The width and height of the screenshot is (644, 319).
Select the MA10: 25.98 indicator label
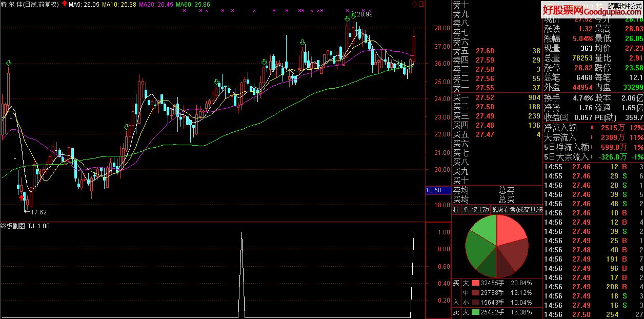(x=119, y=4)
